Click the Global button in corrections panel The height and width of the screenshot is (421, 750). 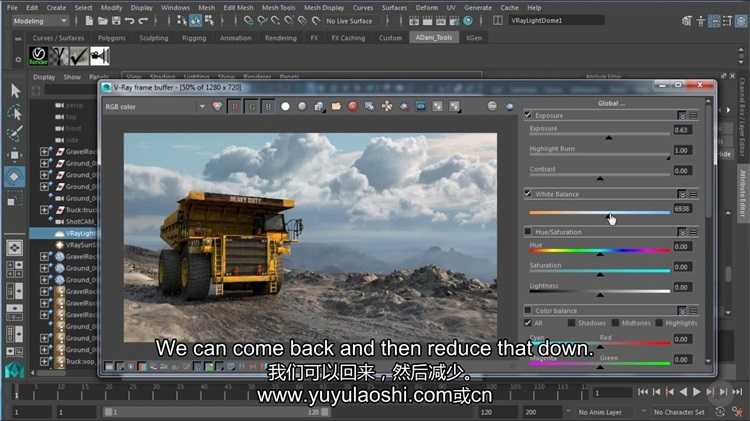(x=611, y=103)
